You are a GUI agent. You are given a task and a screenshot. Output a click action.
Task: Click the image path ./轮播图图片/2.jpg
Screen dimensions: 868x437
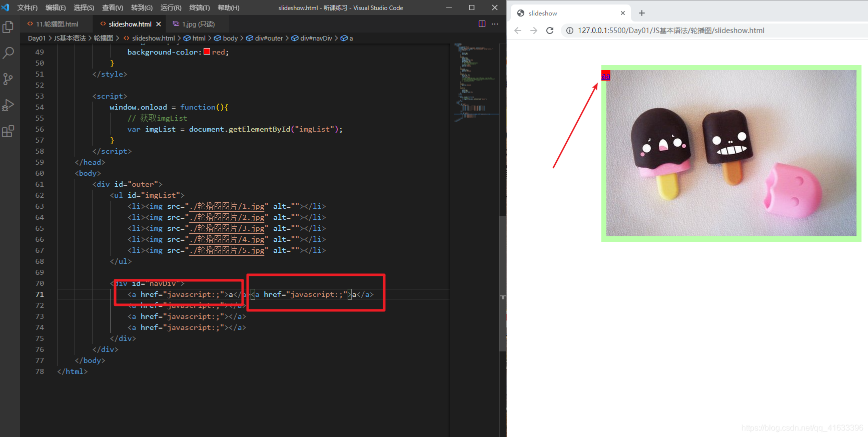pos(227,217)
